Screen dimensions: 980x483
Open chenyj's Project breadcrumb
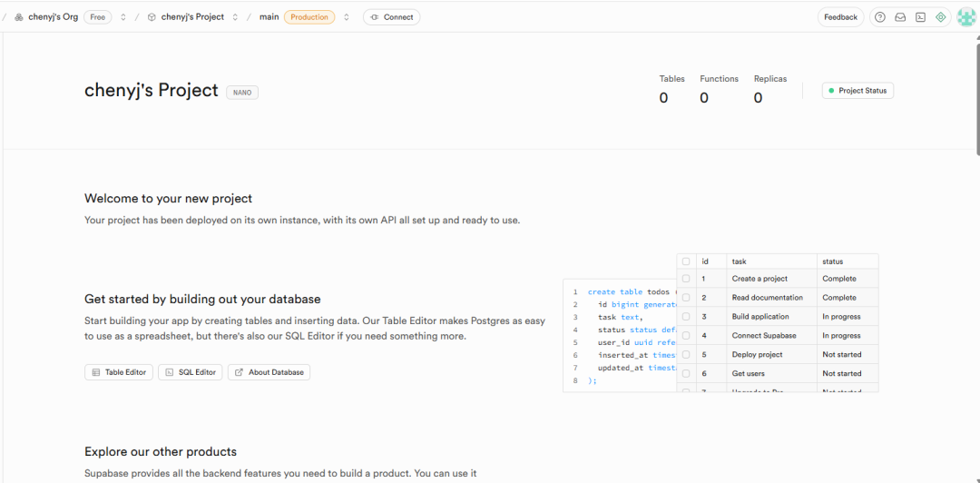(192, 17)
